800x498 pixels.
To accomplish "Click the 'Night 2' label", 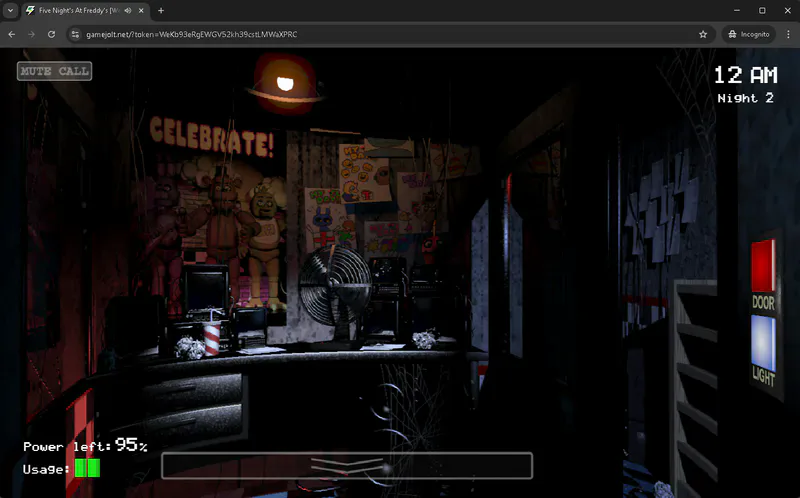I will point(745,98).
